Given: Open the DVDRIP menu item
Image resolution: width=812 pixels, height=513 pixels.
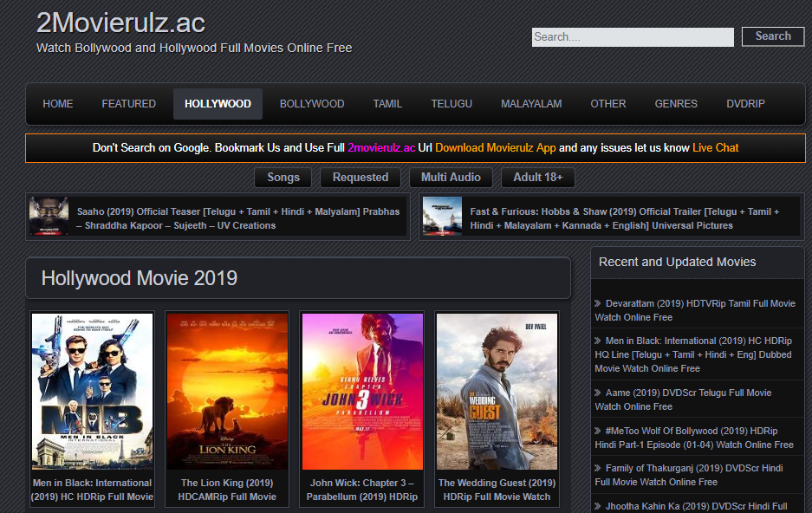Looking at the screenshot, I should [746, 103].
